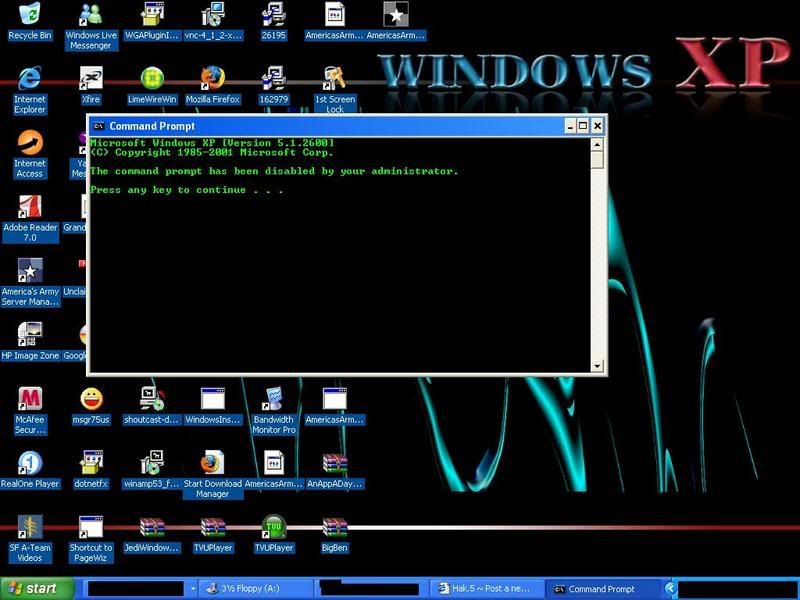Click the Command Prompt scrollbar down arrow
The image size is (800, 600).
pyautogui.click(x=597, y=365)
